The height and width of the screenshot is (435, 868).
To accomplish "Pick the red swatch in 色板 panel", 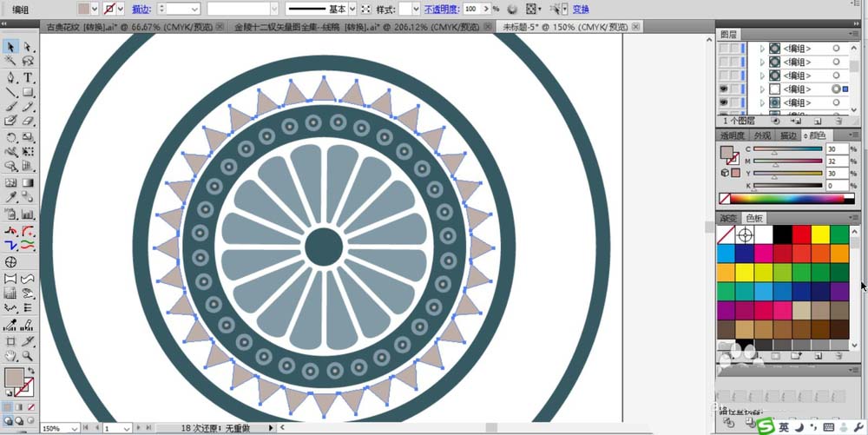I will click(x=801, y=234).
